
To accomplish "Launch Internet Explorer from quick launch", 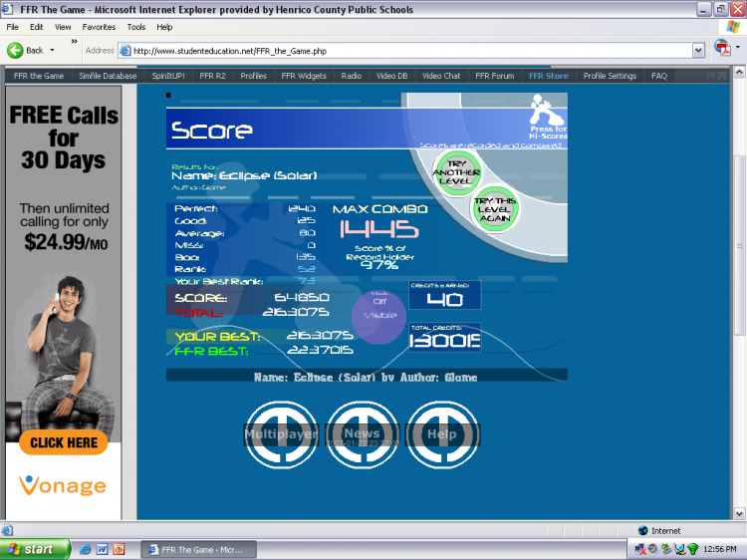I will pyautogui.click(x=86, y=549).
